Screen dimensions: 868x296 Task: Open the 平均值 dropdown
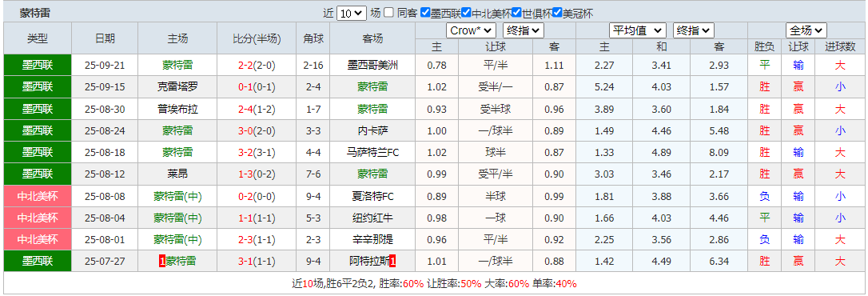pyautogui.click(x=637, y=30)
